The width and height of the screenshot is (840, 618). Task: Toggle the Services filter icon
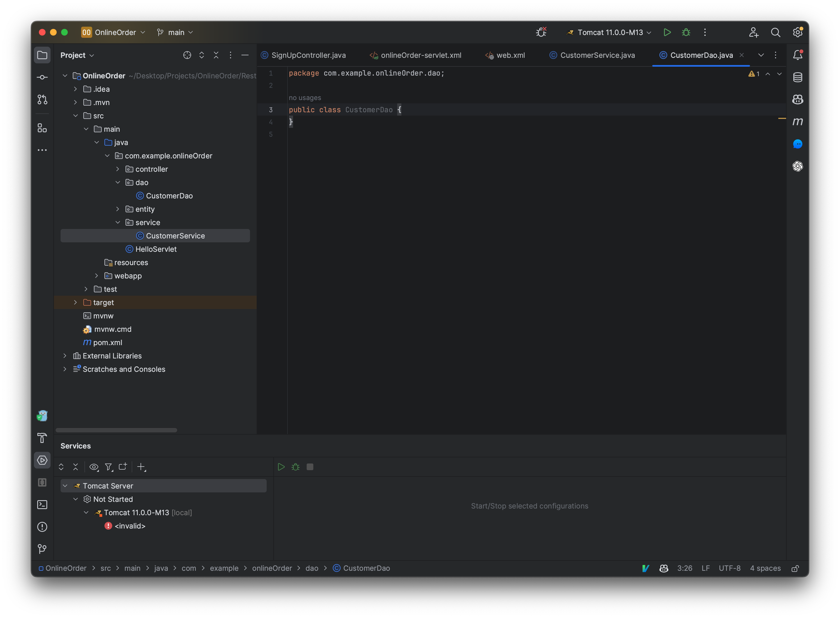coord(108,467)
